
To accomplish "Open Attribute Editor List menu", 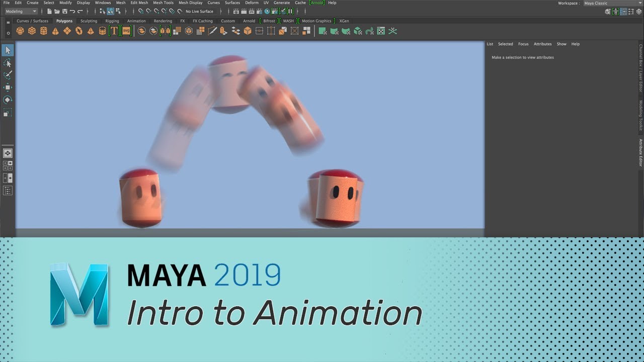I will pyautogui.click(x=490, y=44).
